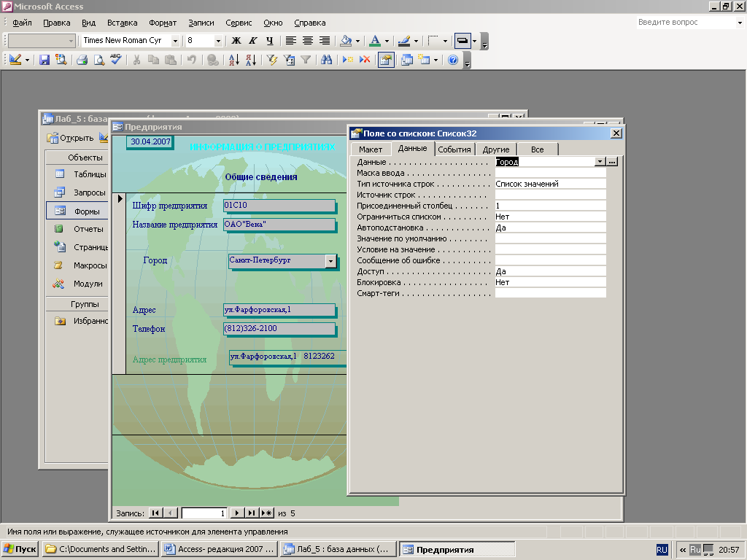
Task: Open Access help question icon
Action: pos(453,60)
